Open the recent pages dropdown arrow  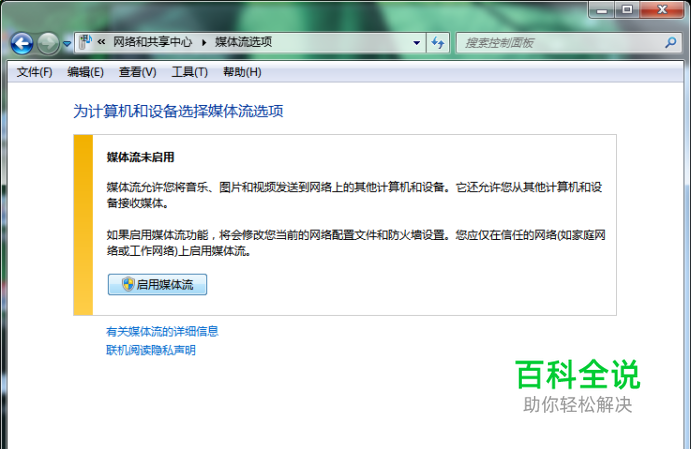[x=67, y=44]
